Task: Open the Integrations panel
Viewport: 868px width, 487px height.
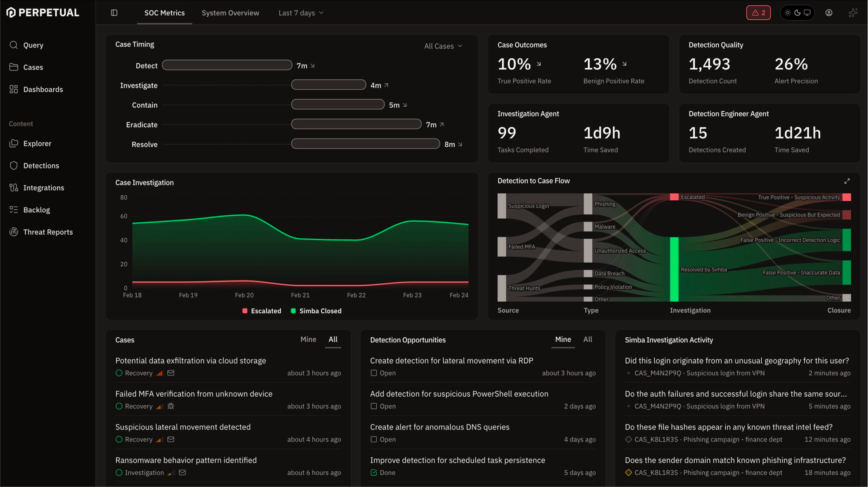Action: (44, 188)
